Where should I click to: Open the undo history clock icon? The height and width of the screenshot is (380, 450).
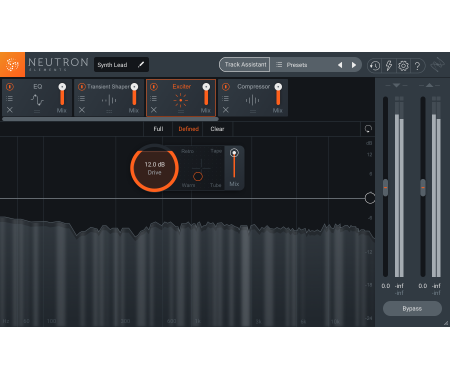[x=375, y=66]
